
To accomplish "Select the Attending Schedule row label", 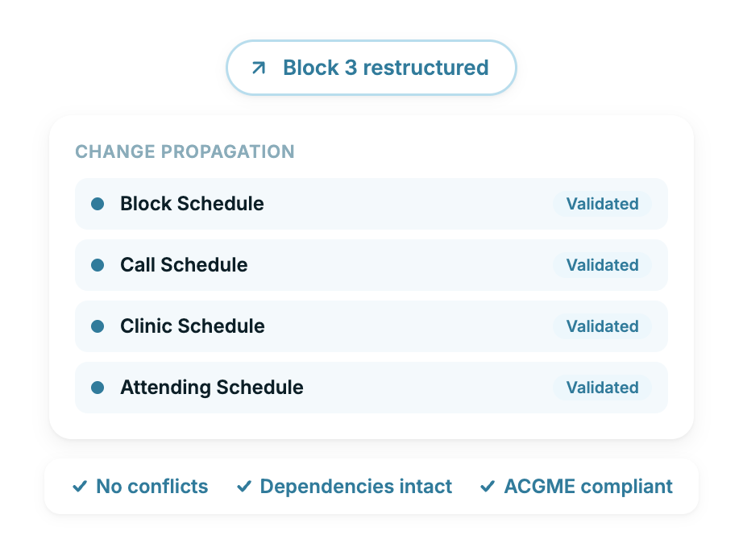I will [212, 388].
